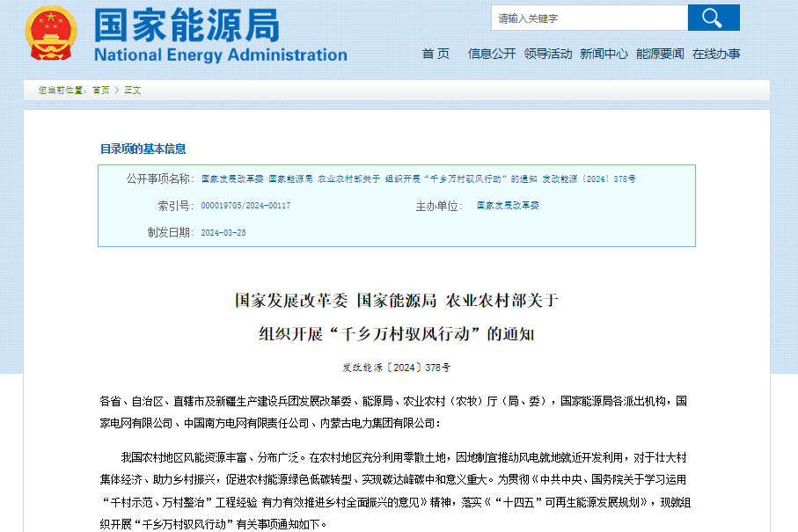This screenshot has width=798, height=532.
Task: Open the 新闻中心 navigation section
Action: [x=604, y=53]
